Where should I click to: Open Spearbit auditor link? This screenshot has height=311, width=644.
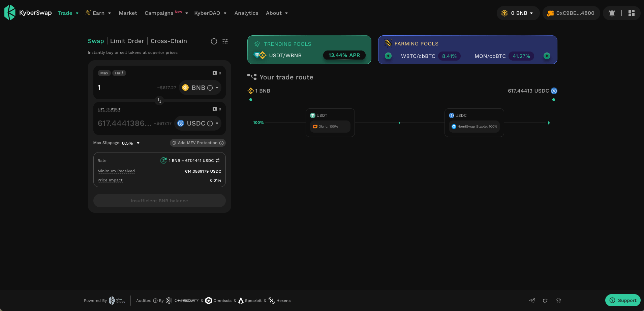coord(250,301)
